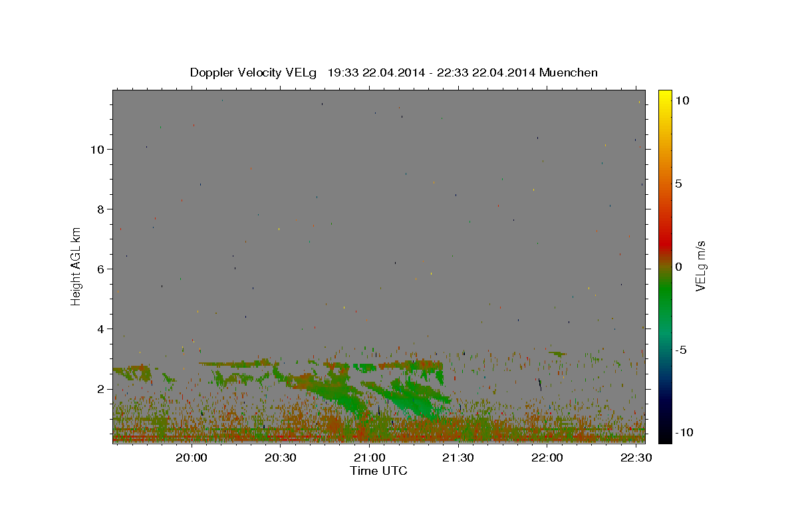Click the height axis label 2
Image resolution: width=798 pixels, height=532 pixels.
pyautogui.click(x=102, y=389)
